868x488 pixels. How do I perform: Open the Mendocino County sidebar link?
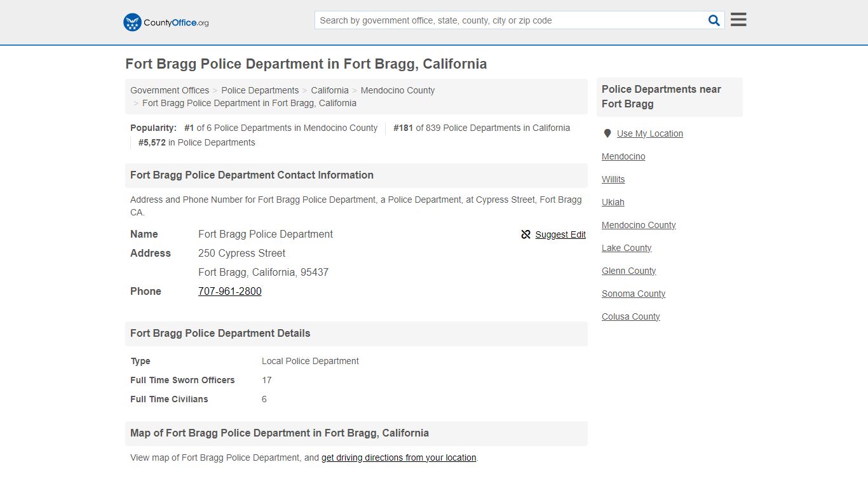tap(639, 225)
